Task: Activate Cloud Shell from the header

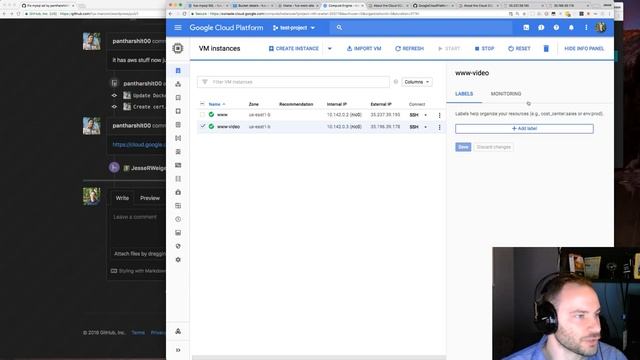Action: pos(526,28)
